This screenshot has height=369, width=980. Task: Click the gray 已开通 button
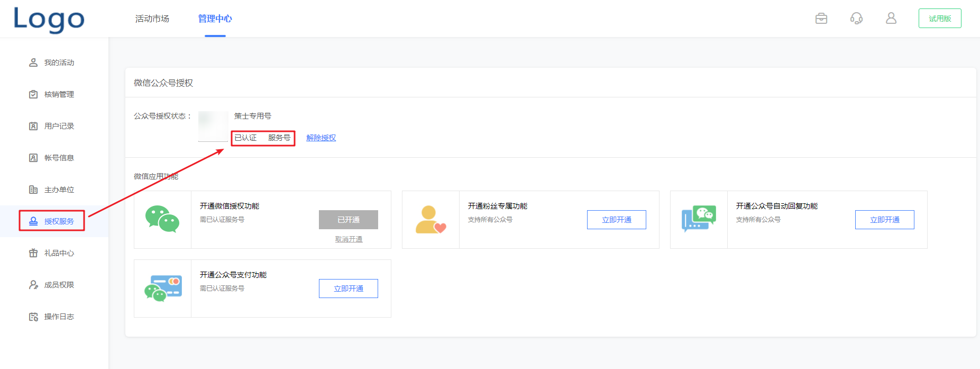coord(349,220)
